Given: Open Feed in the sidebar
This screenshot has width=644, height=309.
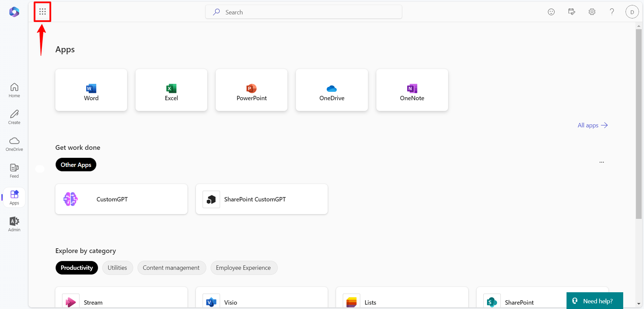Looking at the screenshot, I should click(14, 171).
